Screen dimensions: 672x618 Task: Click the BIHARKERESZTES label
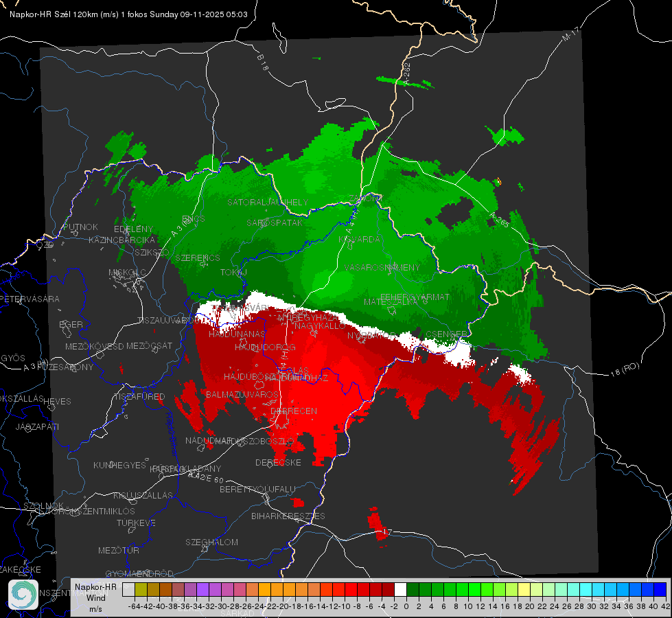pos(288,516)
